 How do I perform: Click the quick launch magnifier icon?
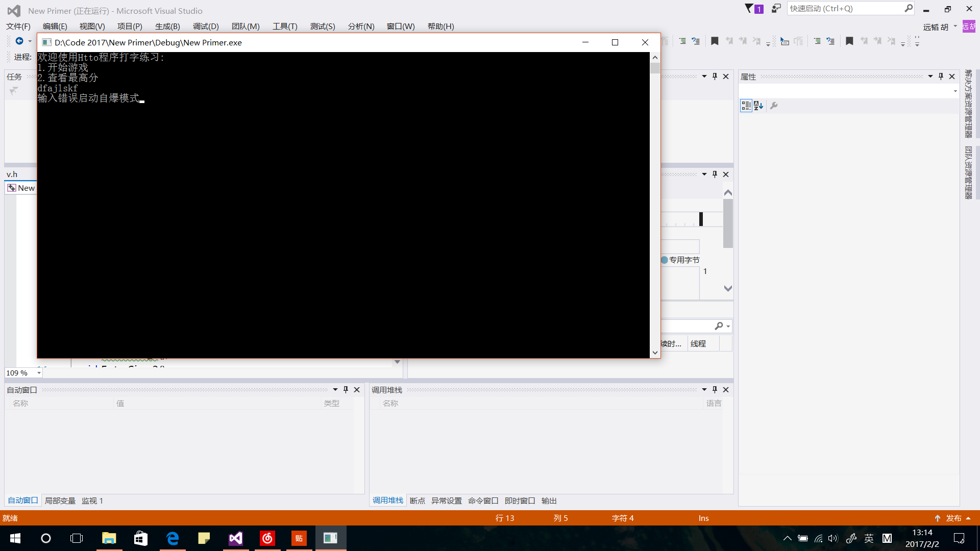click(909, 9)
